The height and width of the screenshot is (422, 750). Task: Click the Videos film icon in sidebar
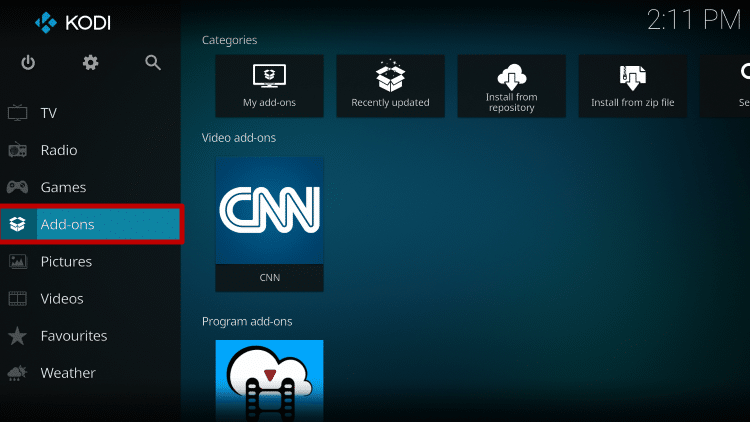[x=18, y=299]
